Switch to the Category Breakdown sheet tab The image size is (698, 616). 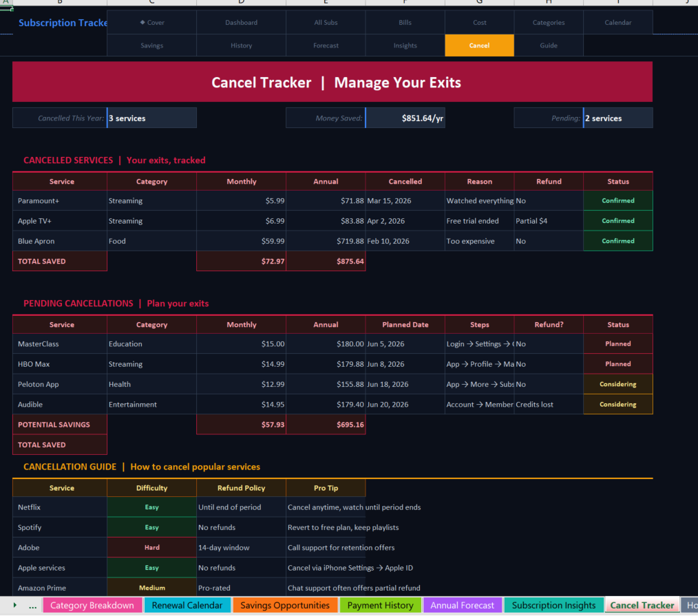[92, 605]
